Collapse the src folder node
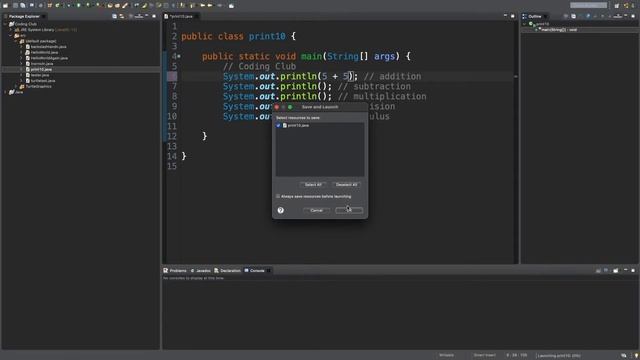The width and height of the screenshot is (640, 360). click(x=11, y=36)
